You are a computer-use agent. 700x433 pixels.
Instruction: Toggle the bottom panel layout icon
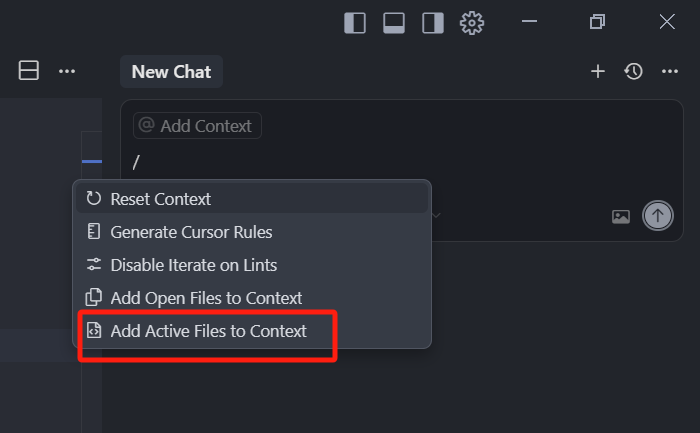click(x=394, y=23)
